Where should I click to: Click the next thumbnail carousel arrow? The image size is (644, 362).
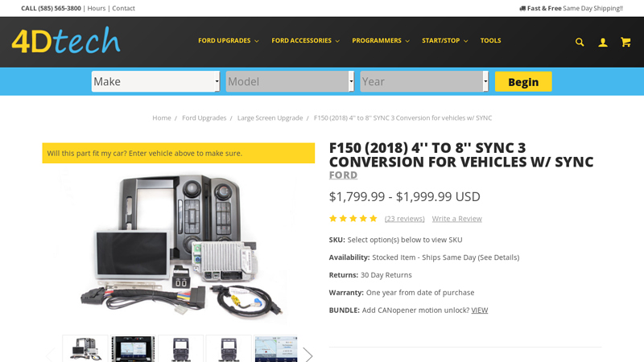(x=308, y=355)
